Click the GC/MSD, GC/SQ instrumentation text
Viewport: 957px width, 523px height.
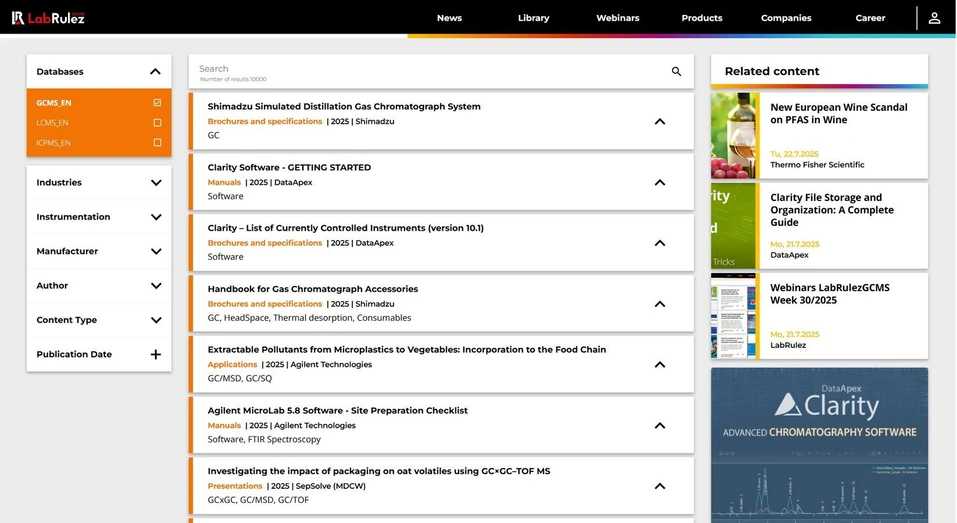[240, 378]
